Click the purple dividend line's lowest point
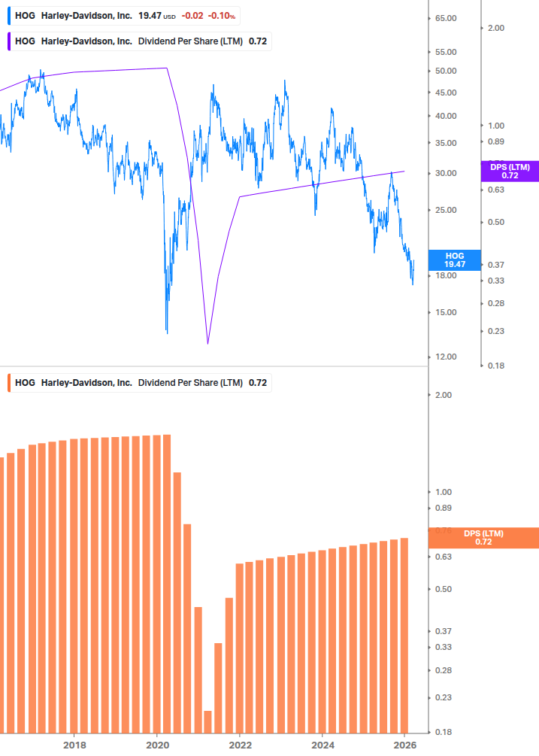The width and height of the screenshot is (539, 756). pyautogui.click(x=207, y=343)
